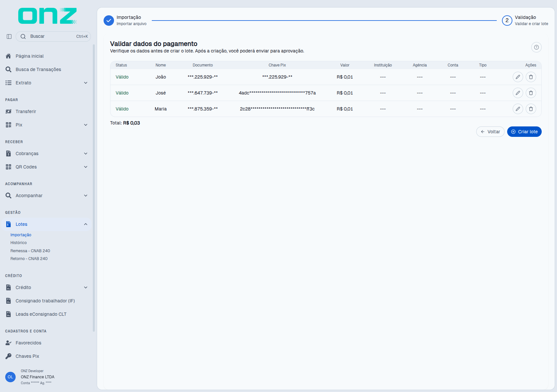
Task: Click the Buscar search field
Action: (53, 36)
